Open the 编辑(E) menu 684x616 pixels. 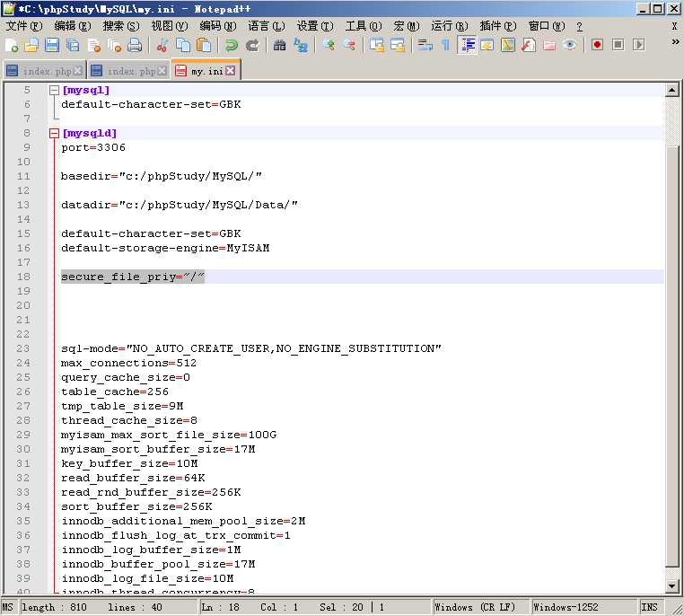pos(73,26)
